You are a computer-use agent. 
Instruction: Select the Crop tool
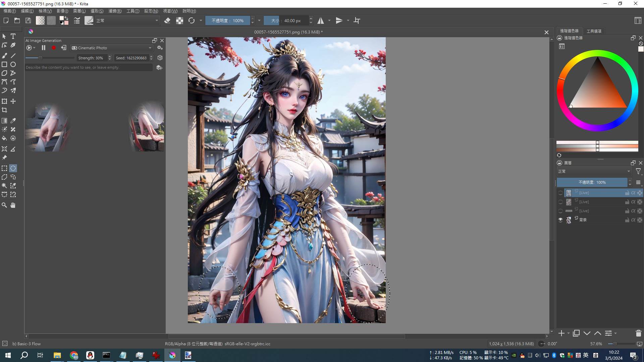click(x=4, y=110)
